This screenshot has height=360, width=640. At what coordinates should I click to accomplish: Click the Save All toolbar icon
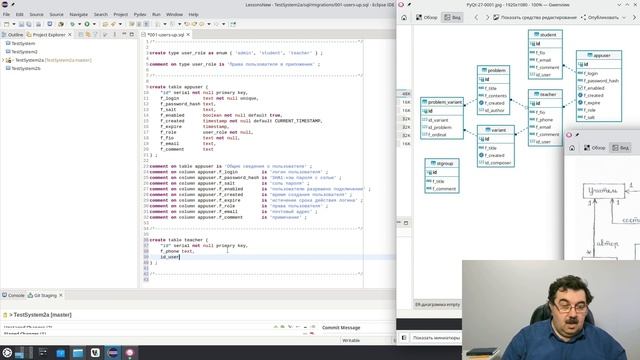[29, 24]
